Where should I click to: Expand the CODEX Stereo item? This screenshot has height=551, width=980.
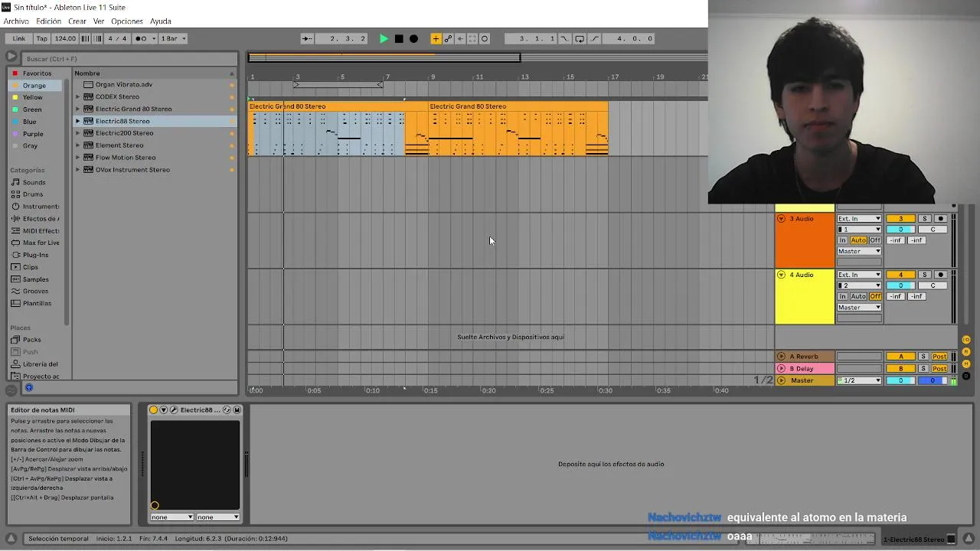pos(77,97)
